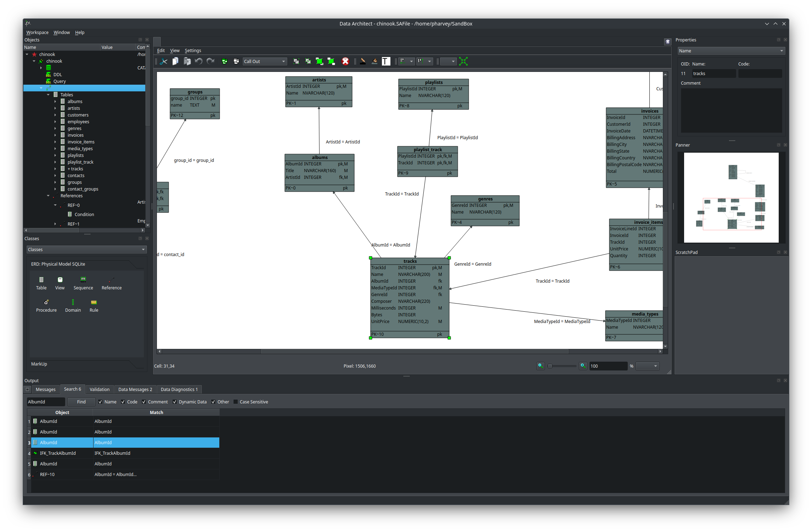Select the text T tool icon
812x532 pixels.
(x=386, y=61)
